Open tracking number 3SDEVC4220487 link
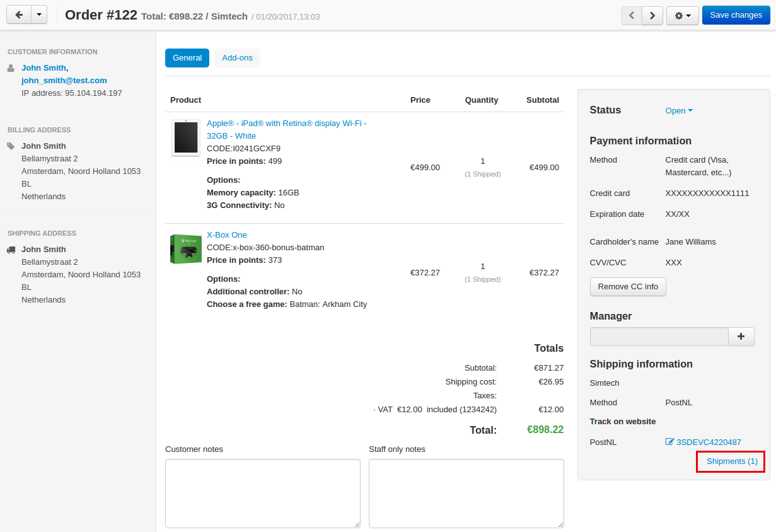This screenshot has width=776, height=532. point(709,442)
